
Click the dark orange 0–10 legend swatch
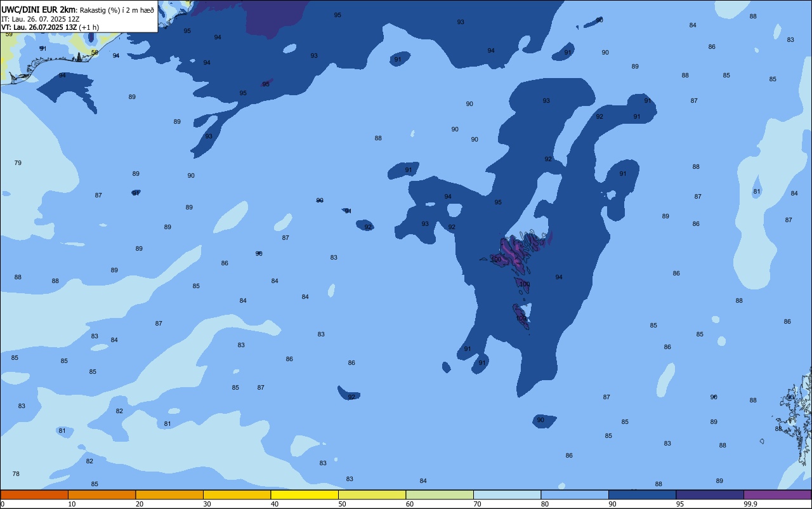tap(34, 494)
